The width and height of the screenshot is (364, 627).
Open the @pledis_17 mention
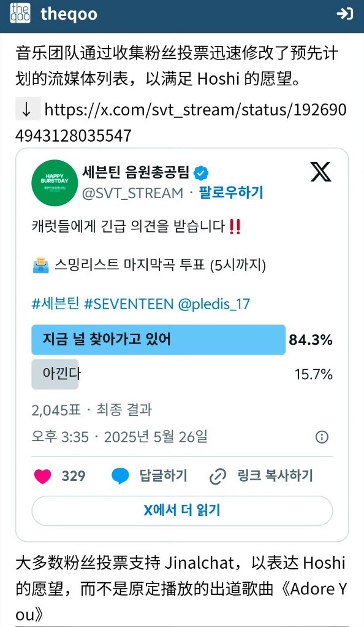click(x=214, y=304)
